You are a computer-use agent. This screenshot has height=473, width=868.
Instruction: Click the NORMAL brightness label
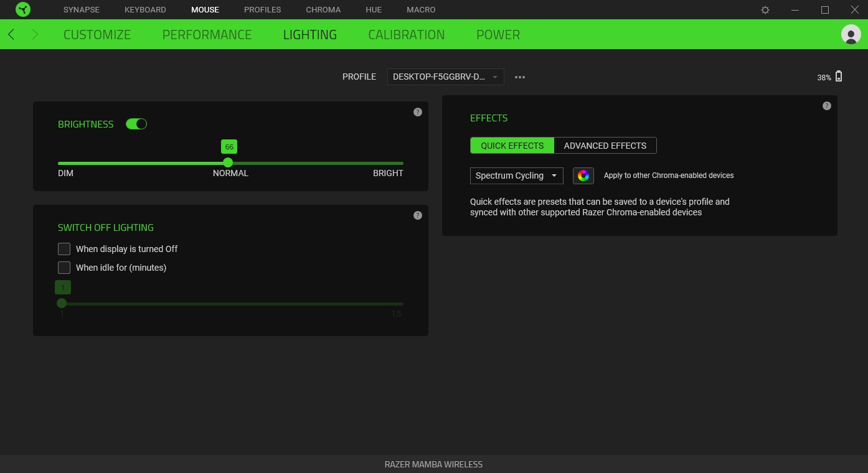click(230, 173)
